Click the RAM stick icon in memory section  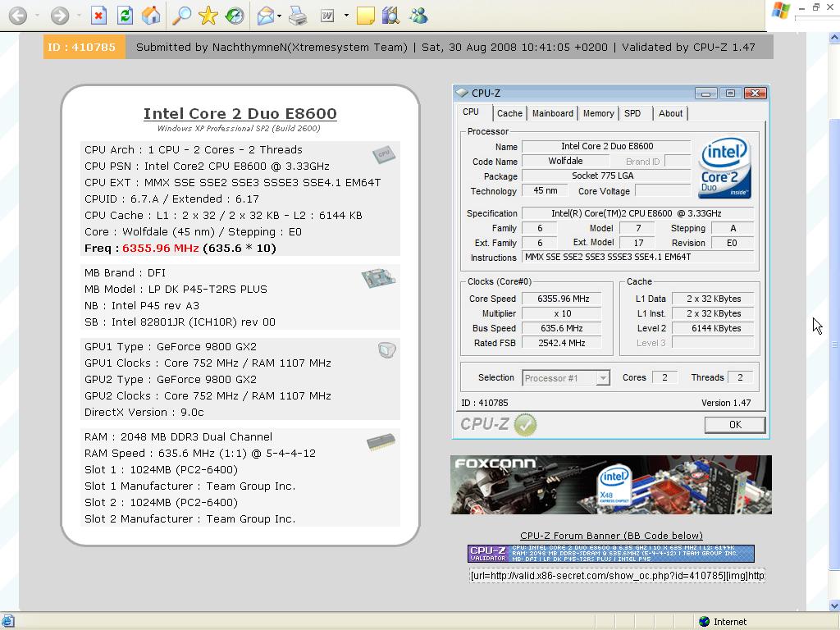point(381,442)
